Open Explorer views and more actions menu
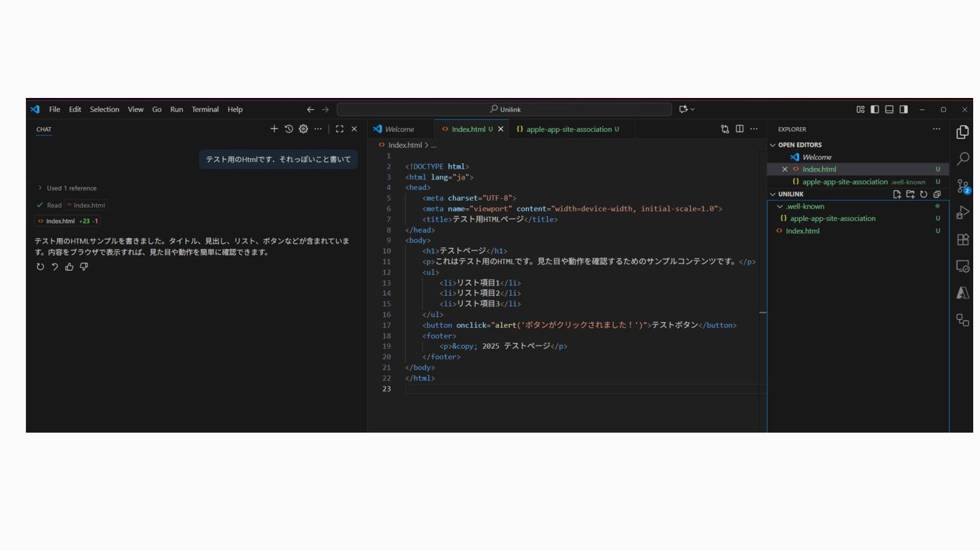 936,129
